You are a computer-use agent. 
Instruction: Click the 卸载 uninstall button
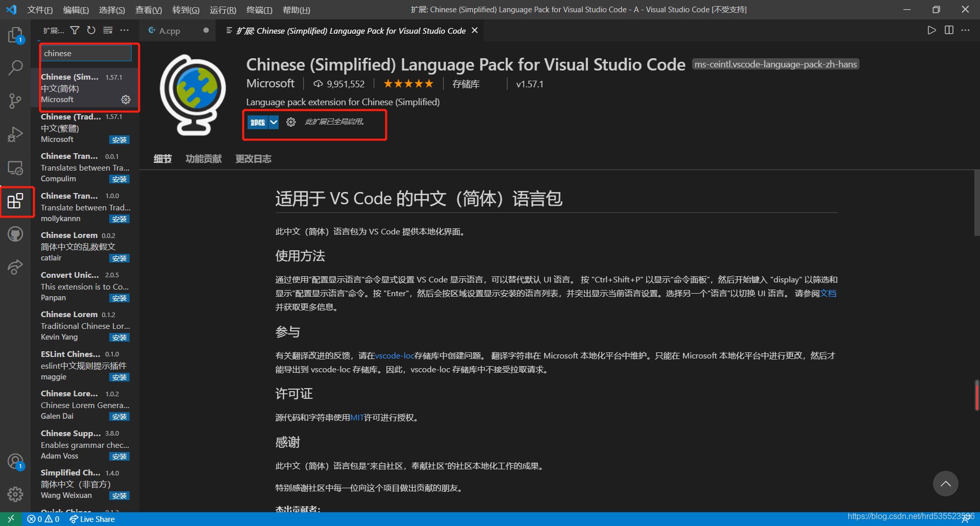(x=258, y=122)
